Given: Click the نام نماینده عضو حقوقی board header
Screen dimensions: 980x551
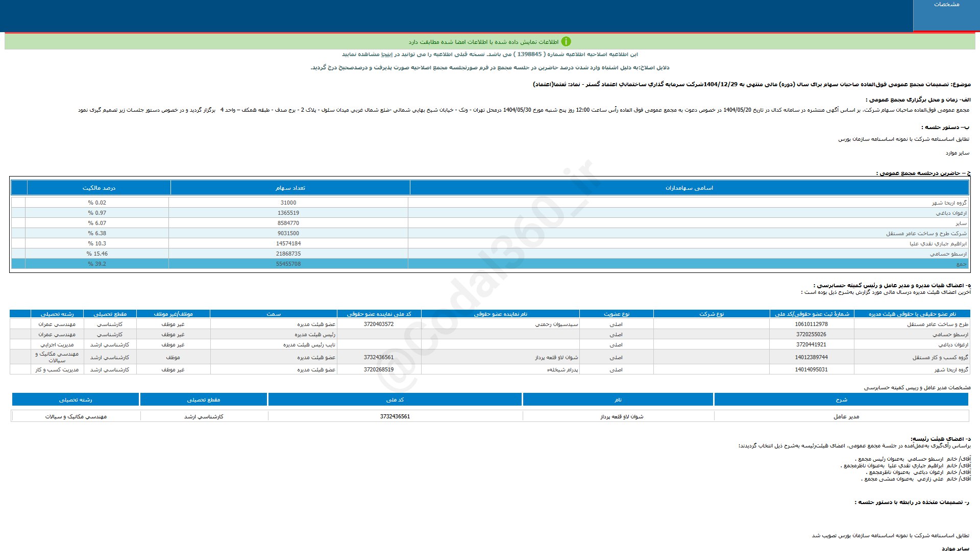Looking at the screenshot, I should (500, 314).
